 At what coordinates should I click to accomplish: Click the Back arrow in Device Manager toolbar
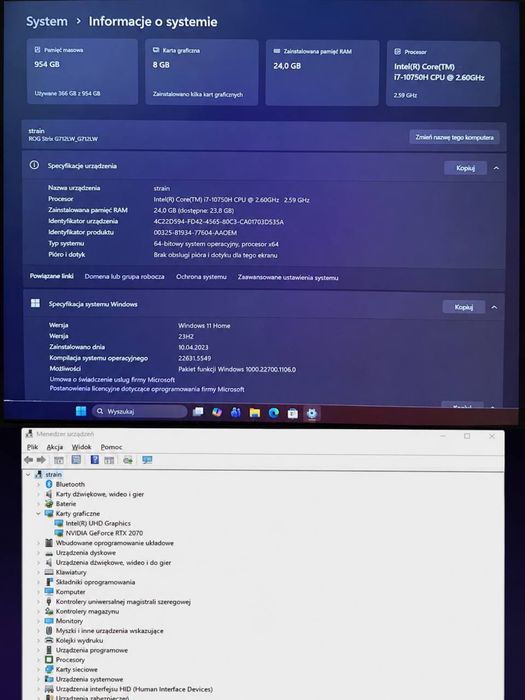point(29,460)
